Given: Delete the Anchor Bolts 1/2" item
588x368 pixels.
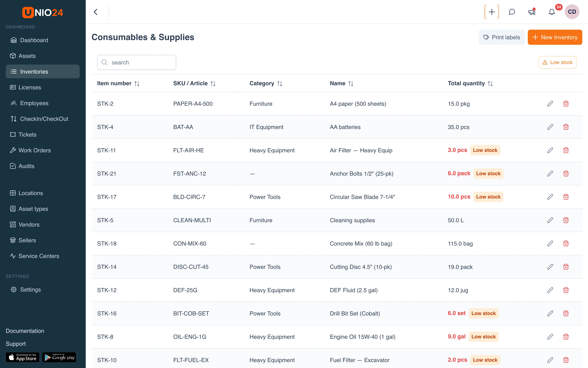Looking at the screenshot, I should point(566,174).
